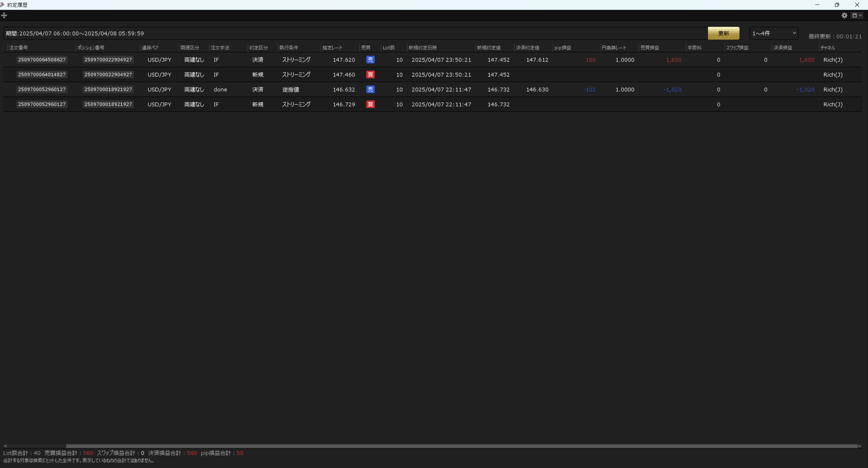Click the app icon in the title bar
The height and width of the screenshot is (468, 868).
(2, 5)
